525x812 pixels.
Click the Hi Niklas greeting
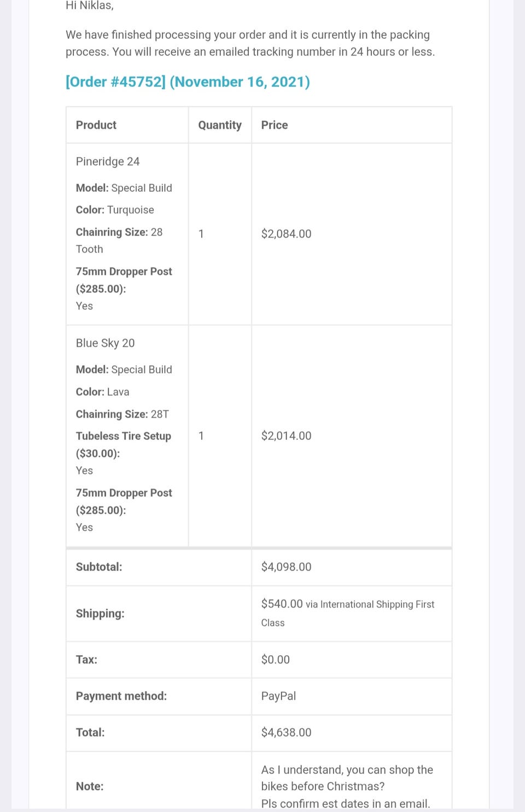(x=90, y=6)
